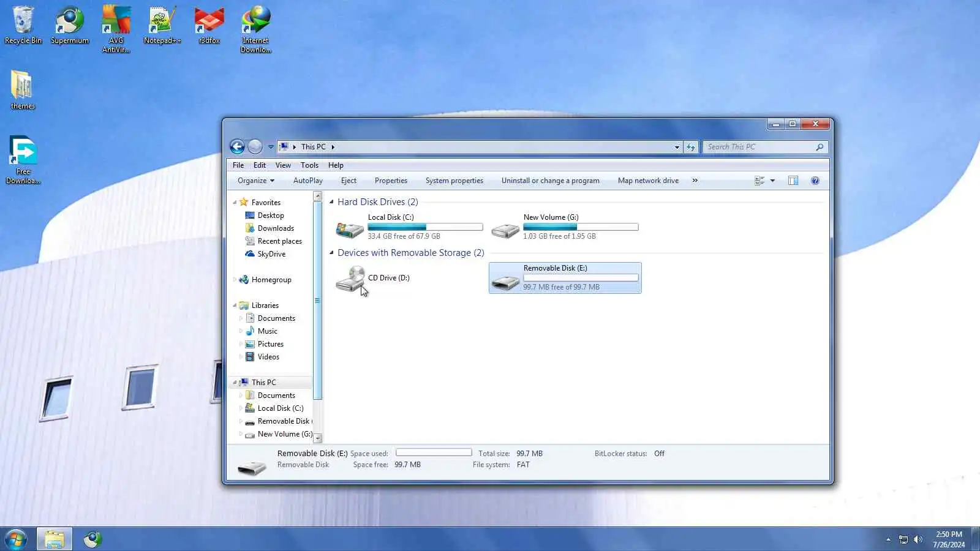The height and width of the screenshot is (551, 980).
Task: Open the Organize dropdown menu
Action: click(x=256, y=181)
